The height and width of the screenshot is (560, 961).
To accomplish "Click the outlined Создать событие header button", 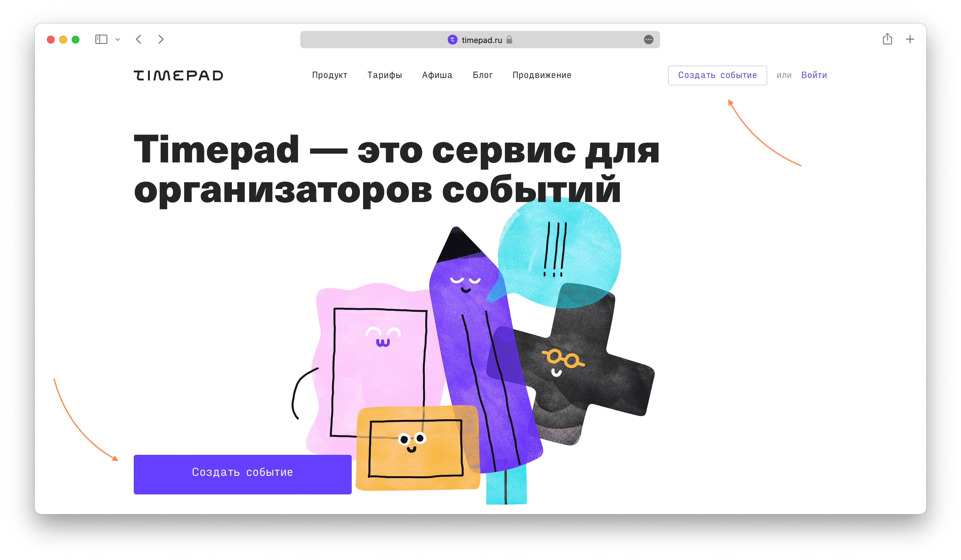I will tap(717, 75).
